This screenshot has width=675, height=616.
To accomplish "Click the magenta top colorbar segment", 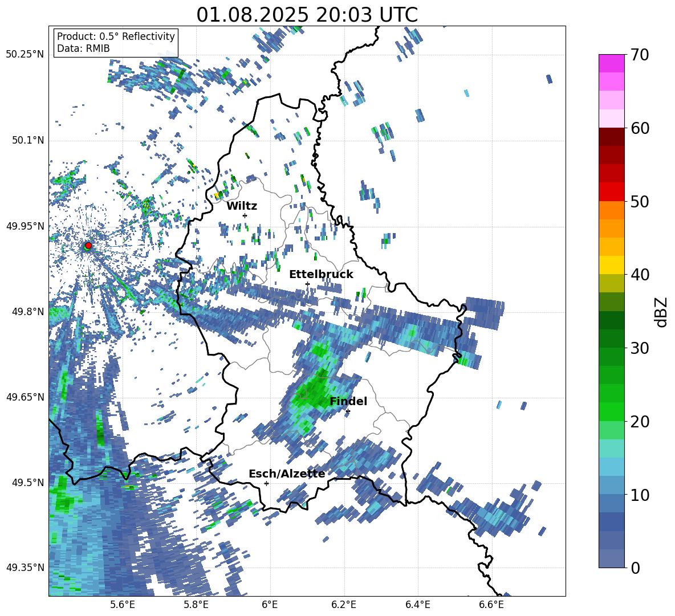I will click(x=611, y=63).
